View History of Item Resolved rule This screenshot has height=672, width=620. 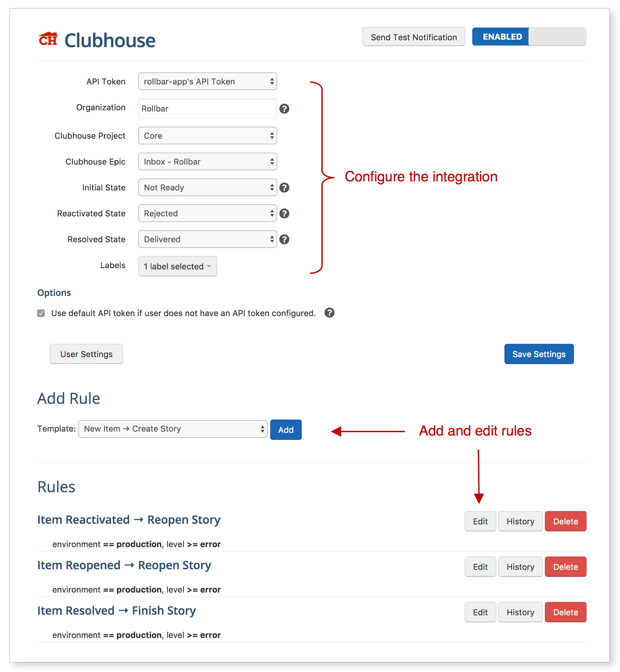[520, 612]
